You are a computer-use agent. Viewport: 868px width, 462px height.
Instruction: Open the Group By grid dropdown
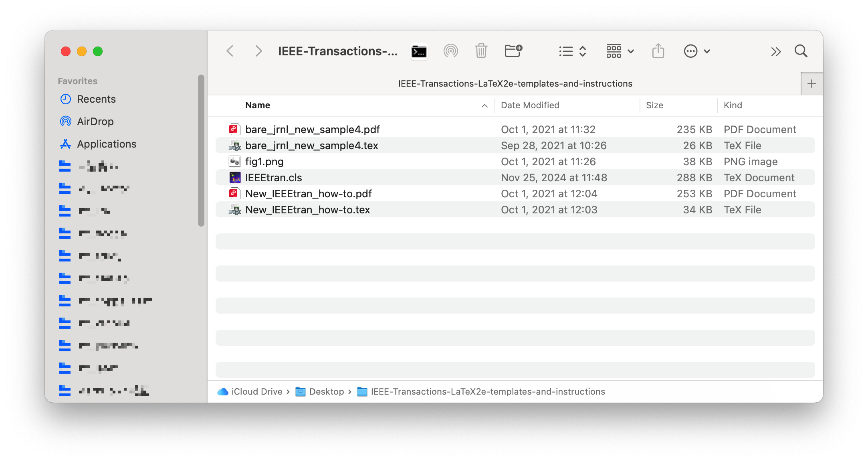pos(620,51)
